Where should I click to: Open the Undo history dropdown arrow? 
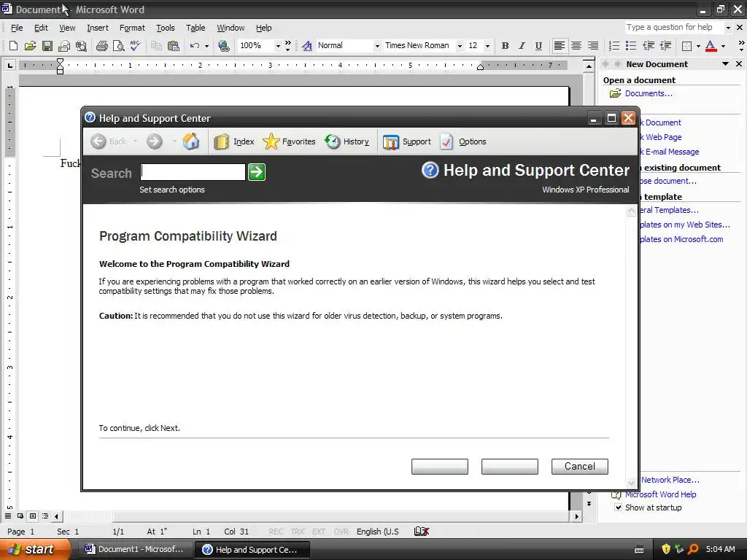(206, 46)
